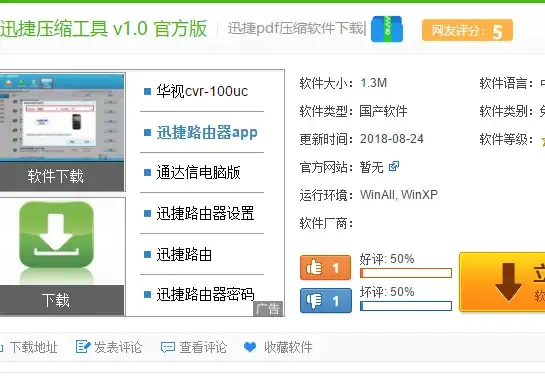Open the 迅捷路由器设置 link

(x=205, y=213)
